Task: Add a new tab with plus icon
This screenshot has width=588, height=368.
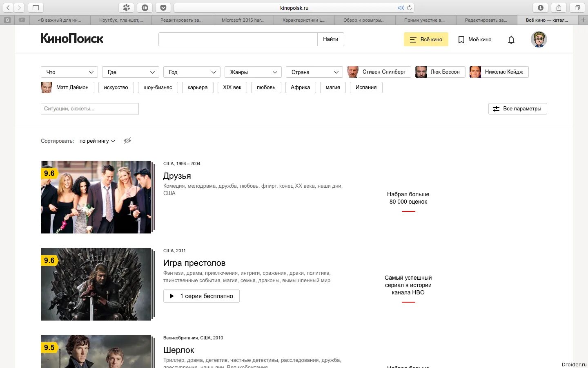Action: (583, 20)
